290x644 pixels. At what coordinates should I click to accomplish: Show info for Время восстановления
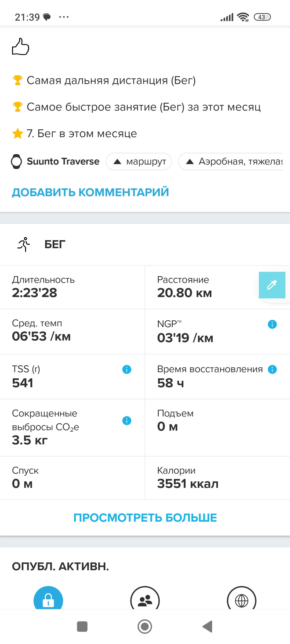click(x=272, y=369)
